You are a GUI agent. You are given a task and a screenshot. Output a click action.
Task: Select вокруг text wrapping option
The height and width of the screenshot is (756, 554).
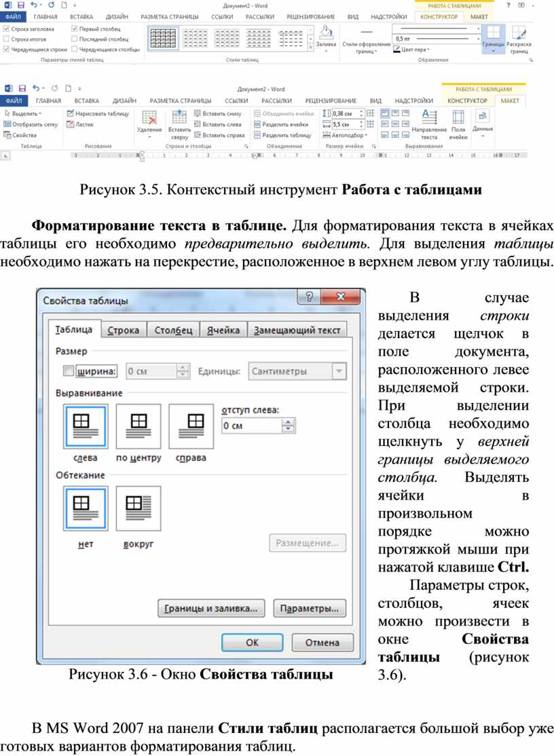point(138,509)
